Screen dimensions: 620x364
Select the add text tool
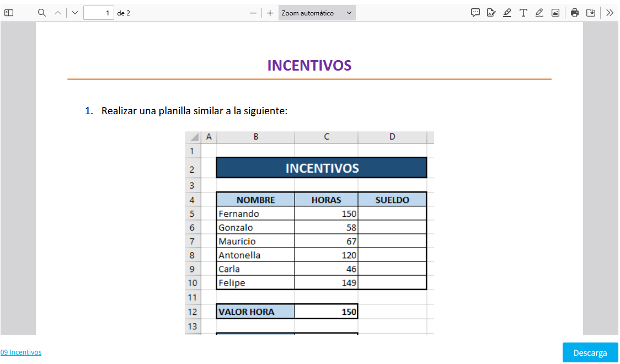[x=523, y=13]
